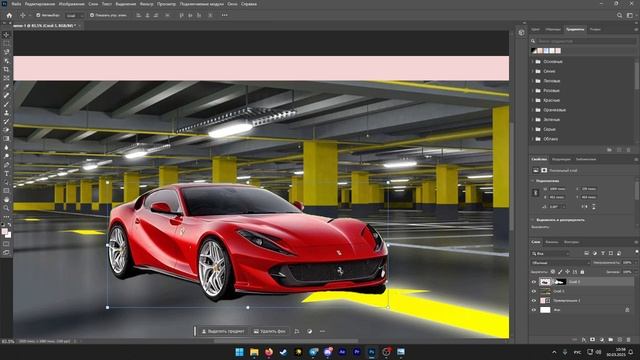Click the add layer mask icon at Layers bottom
The width and height of the screenshot is (640, 360).
coord(592,339)
